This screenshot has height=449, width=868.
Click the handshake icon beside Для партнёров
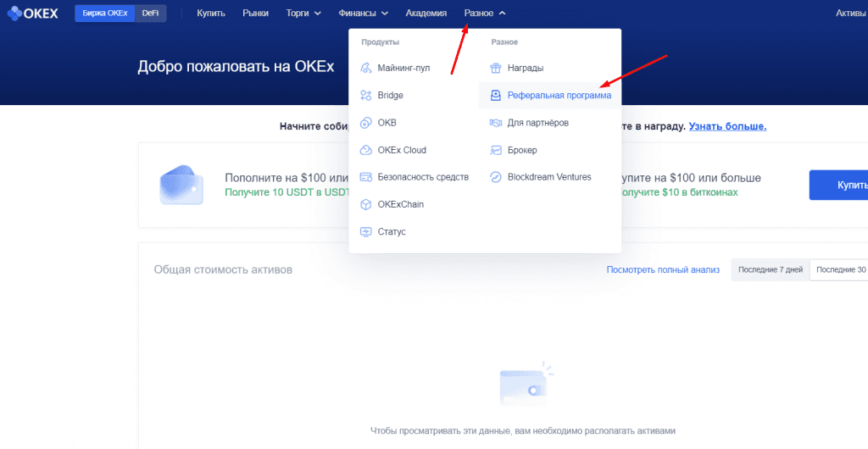[495, 123]
